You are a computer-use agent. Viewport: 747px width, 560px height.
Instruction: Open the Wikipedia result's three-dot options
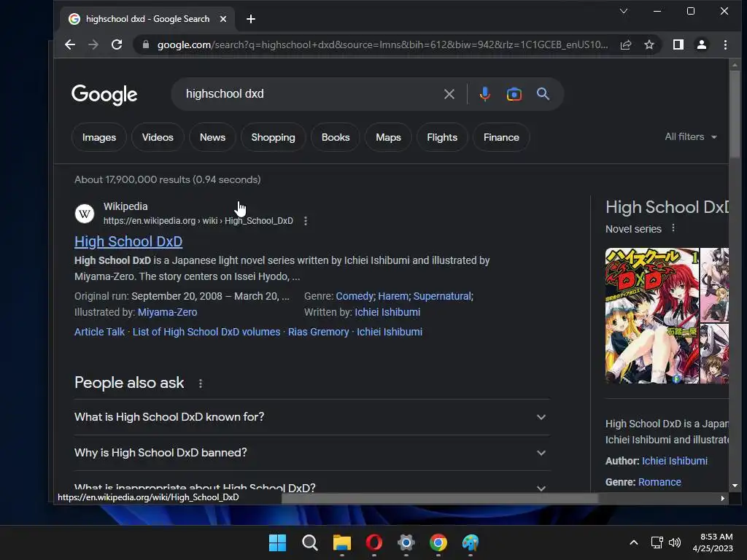click(306, 221)
